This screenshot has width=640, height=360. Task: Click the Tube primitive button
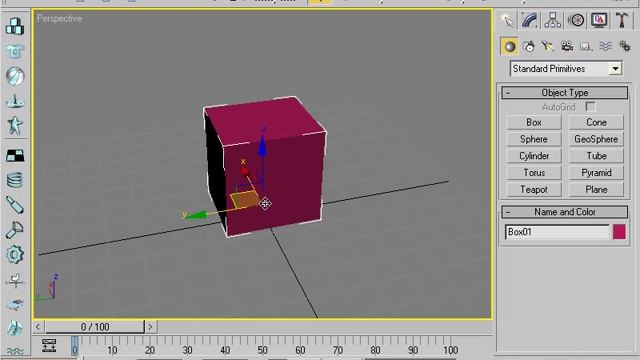pyautogui.click(x=596, y=156)
